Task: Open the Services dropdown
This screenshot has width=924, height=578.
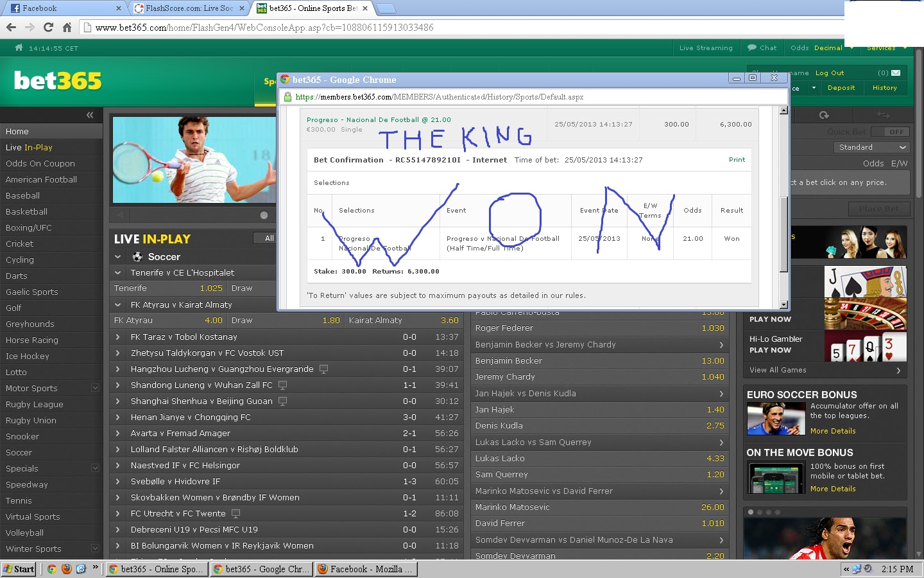Action: 887,48
